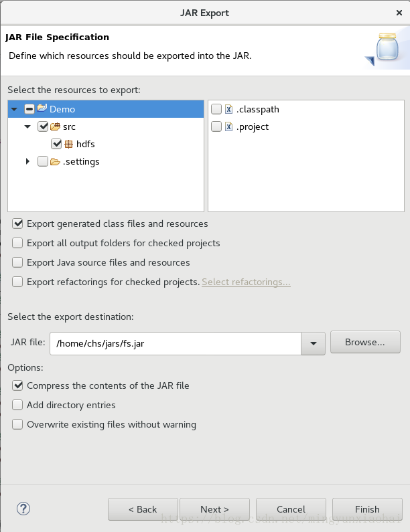
Task: Click the Demo project folder icon
Action: (x=42, y=108)
